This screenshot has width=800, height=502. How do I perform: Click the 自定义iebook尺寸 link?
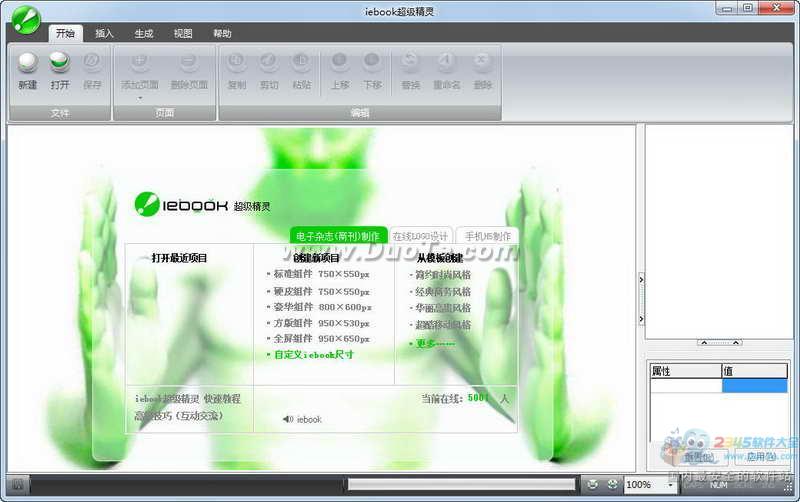tap(314, 355)
